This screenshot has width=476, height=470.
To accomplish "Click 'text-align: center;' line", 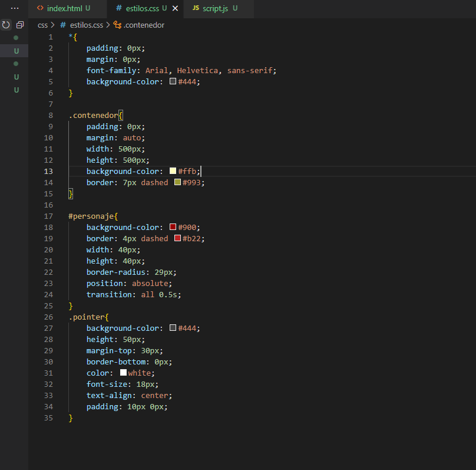I will pos(129,396).
